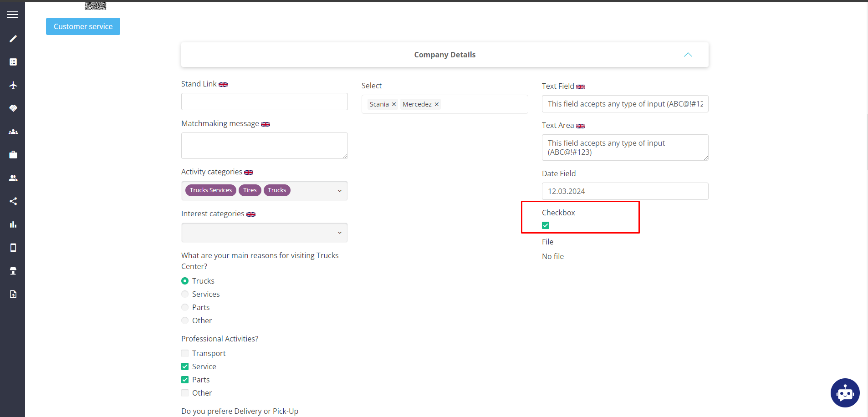
Task: Click inside the Matchmaking message text area
Action: click(264, 145)
